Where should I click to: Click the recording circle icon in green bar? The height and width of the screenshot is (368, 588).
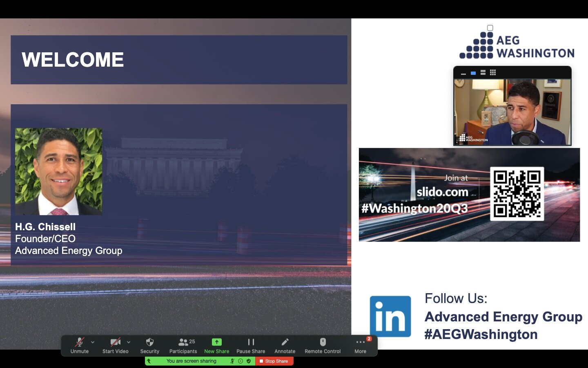(241, 361)
